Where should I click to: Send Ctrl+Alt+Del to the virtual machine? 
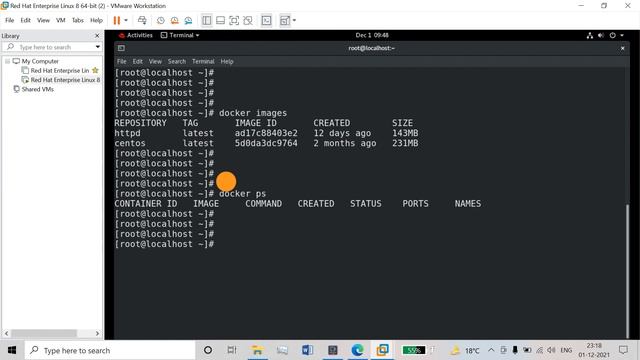[x=142, y=20]
